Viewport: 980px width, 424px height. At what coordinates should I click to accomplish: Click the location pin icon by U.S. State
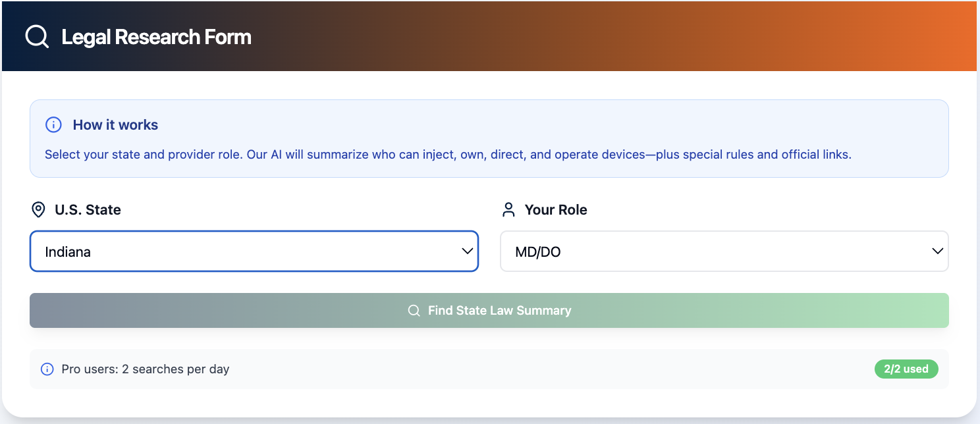pos(39,210)
